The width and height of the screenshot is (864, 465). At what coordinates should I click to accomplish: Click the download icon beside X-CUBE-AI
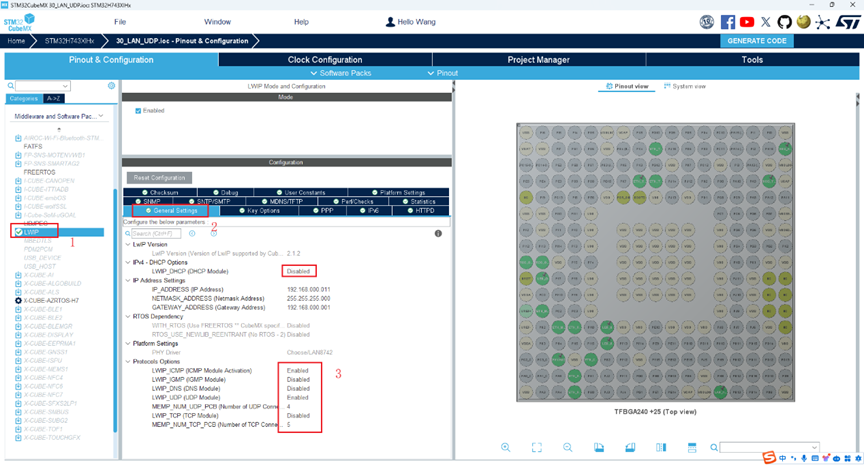18,275
